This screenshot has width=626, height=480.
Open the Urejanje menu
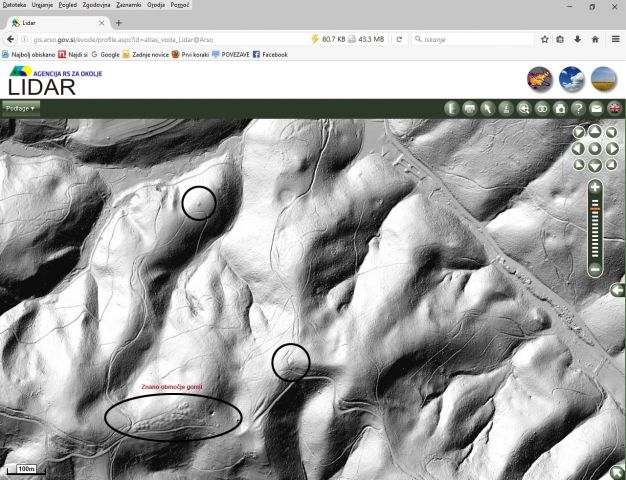(42, 5)
